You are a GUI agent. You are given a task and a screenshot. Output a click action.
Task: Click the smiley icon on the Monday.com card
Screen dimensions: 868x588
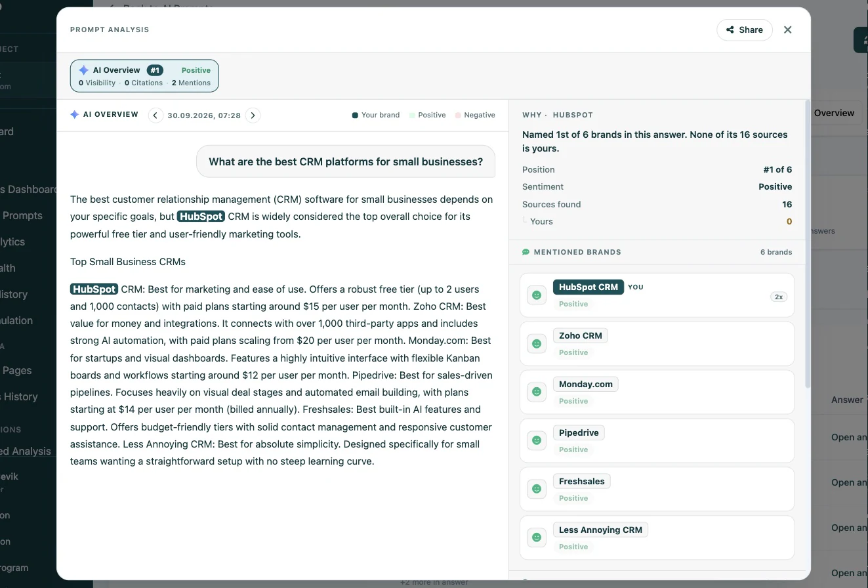[x=537, y=392]
